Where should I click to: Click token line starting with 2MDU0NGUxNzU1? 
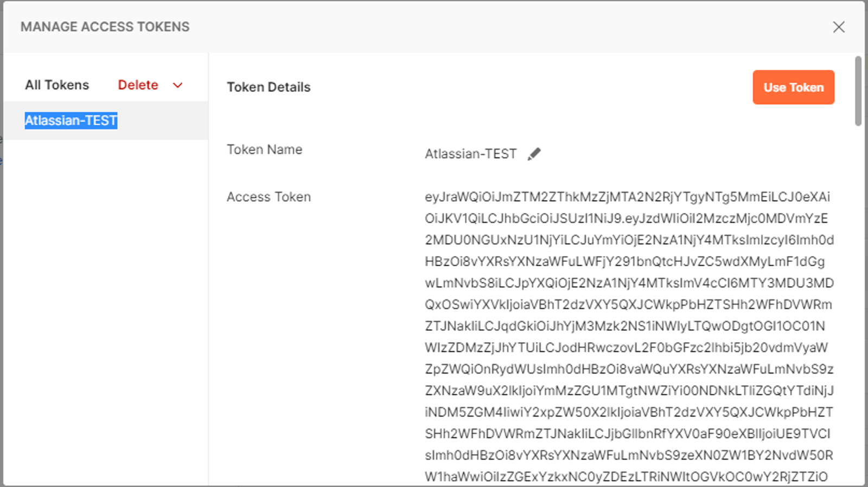coord(629,240)
